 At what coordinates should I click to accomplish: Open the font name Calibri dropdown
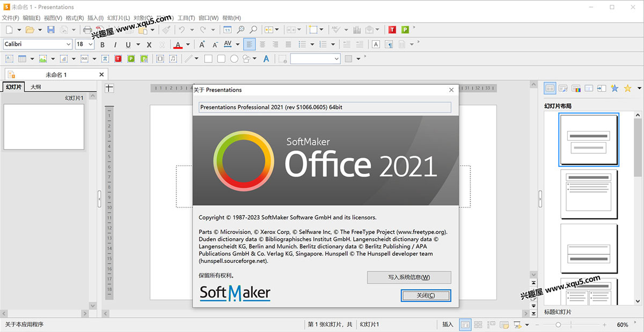pos(68,45)
